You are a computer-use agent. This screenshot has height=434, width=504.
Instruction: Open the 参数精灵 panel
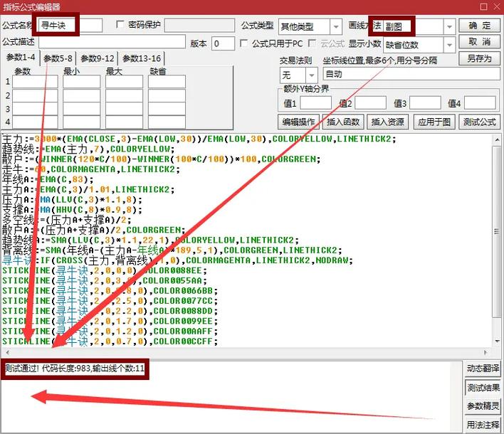pyautogui.click(x=483, y=406)
